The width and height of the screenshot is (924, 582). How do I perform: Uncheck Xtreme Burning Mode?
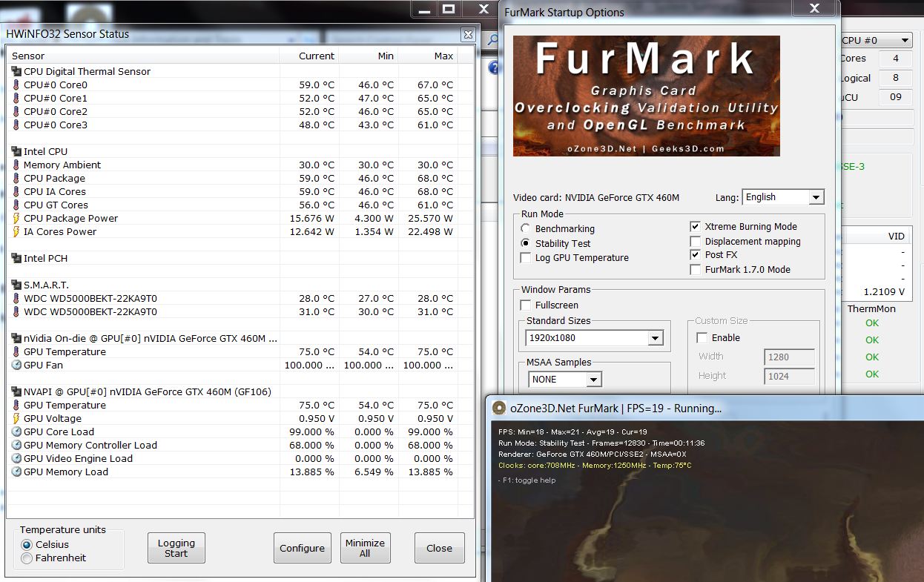[x=695, y=227]
